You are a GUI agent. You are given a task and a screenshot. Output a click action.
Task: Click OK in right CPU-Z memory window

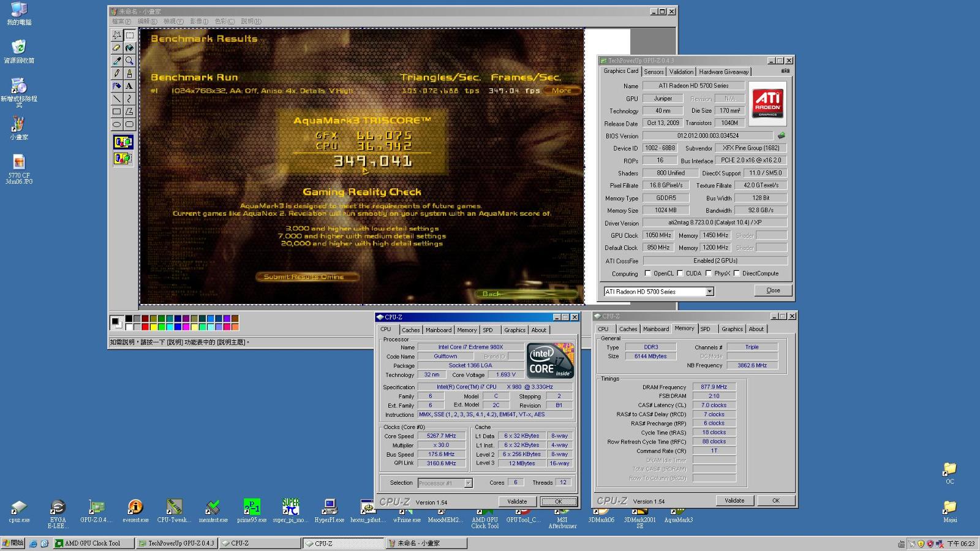775,501
